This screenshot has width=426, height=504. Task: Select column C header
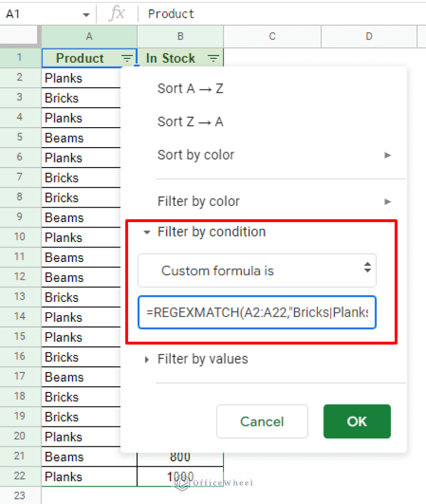(x=271, y=37)
